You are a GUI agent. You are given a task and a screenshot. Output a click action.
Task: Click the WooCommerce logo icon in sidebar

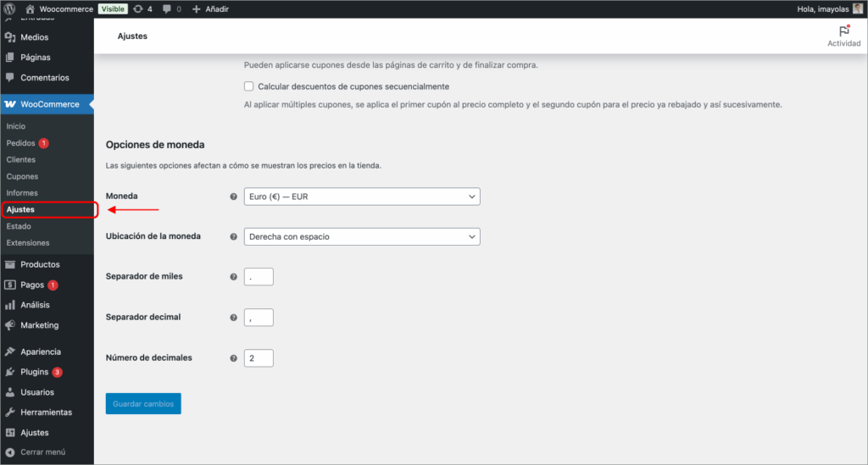10,104
